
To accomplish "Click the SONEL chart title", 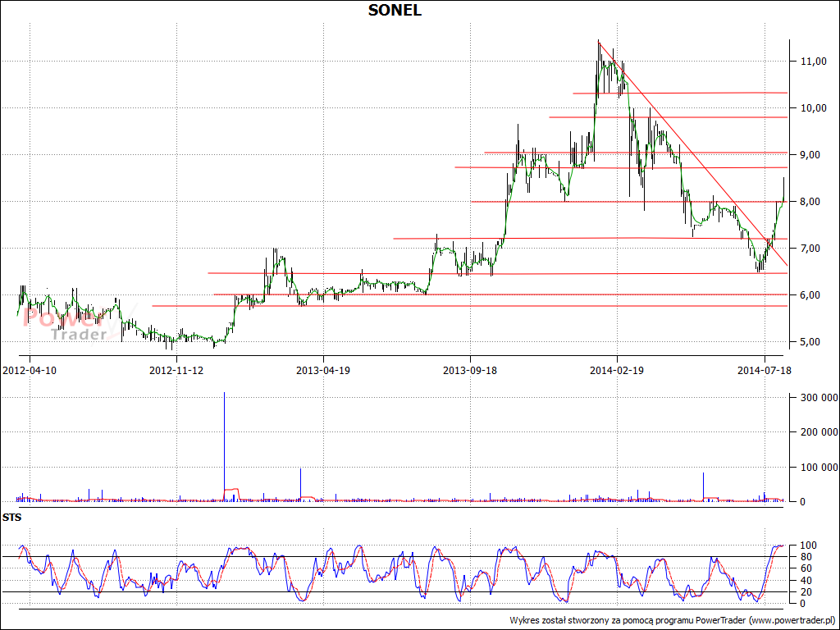I will [395, 10].
